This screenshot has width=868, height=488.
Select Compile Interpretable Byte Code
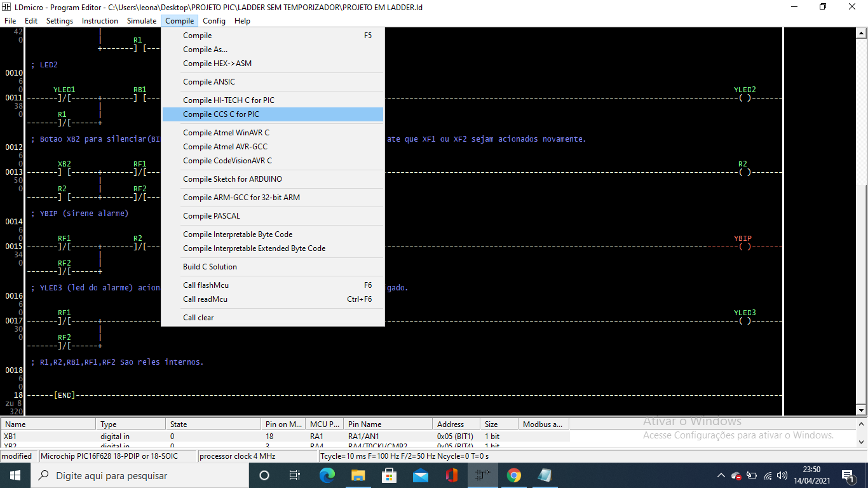[x=273, y=234]
